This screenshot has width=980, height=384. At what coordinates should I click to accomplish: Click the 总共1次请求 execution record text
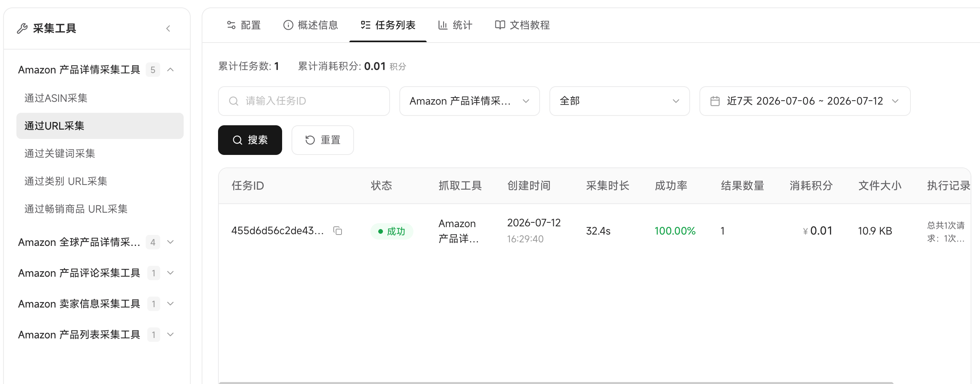[946, 232]
